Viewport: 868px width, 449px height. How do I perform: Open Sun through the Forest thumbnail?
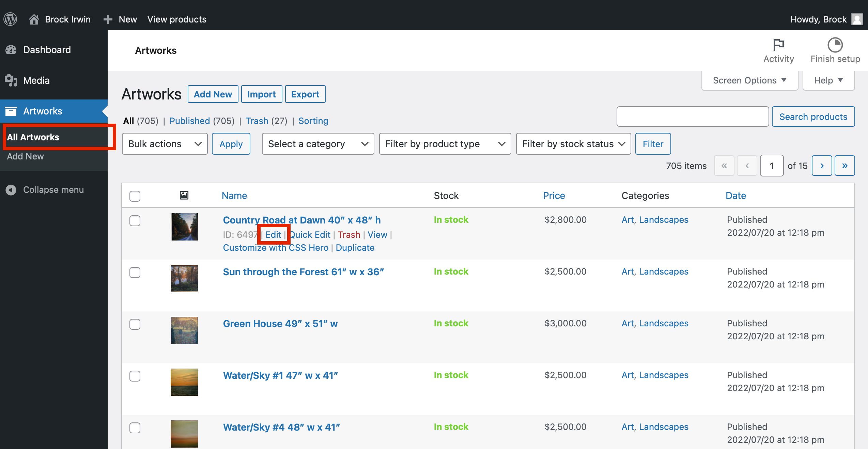[184, 279]
